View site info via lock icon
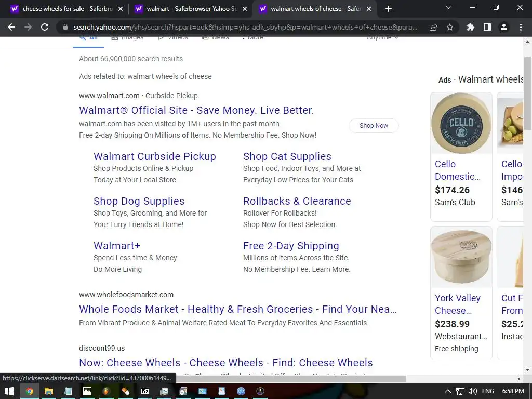Screen dimensions: 532x399 [x=65, y=27]
